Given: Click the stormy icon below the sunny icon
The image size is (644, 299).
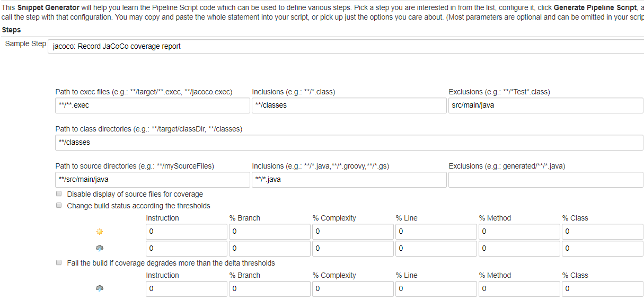Looking at the screenshot, I should 99,248.
